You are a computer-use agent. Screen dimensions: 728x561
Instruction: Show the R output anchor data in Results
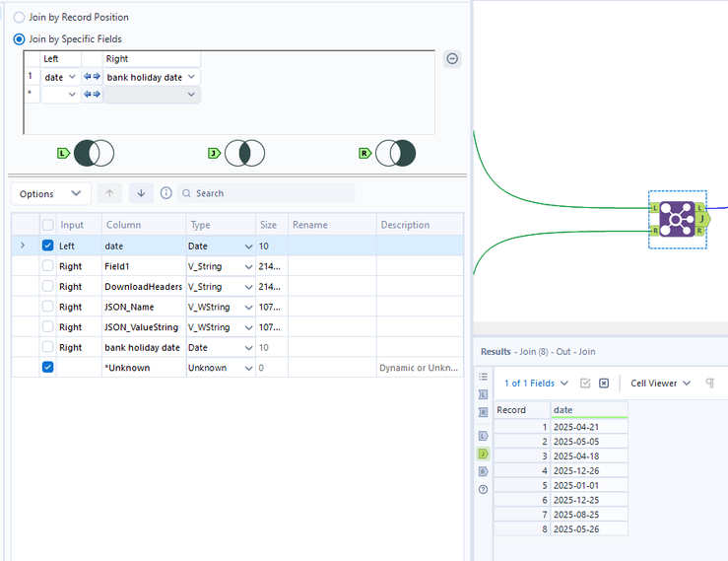[x=483, y=471]
